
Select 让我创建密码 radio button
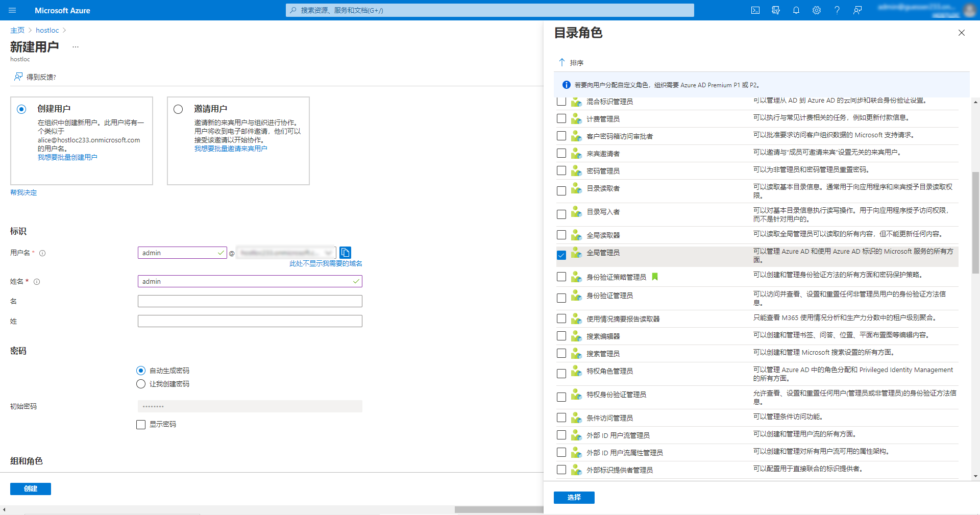(x=141, y=384)
